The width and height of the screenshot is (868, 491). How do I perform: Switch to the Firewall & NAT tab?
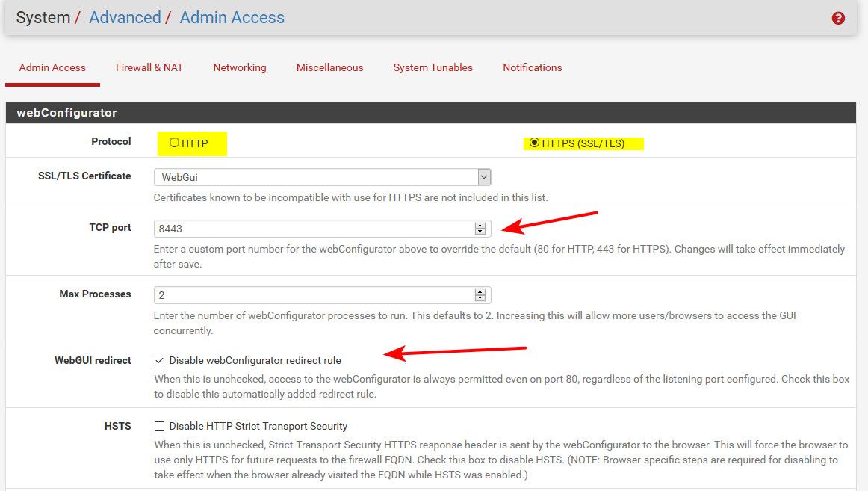(149, 67)
